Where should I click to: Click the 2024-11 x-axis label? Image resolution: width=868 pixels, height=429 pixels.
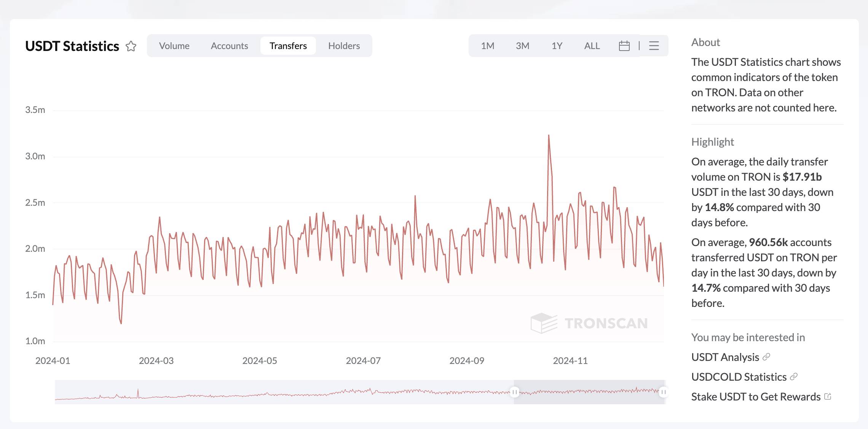pyautogui.click(x=570, y=361)
